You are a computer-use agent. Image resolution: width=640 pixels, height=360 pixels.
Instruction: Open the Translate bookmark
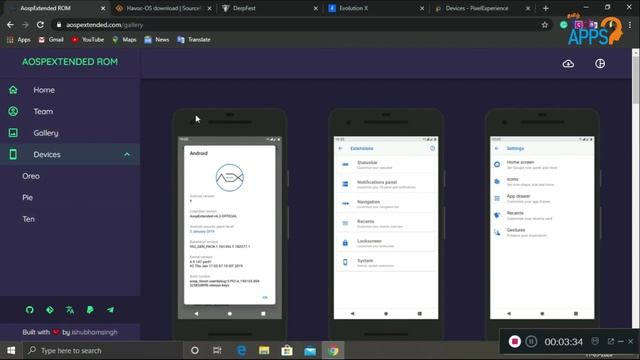click(194, 40)
